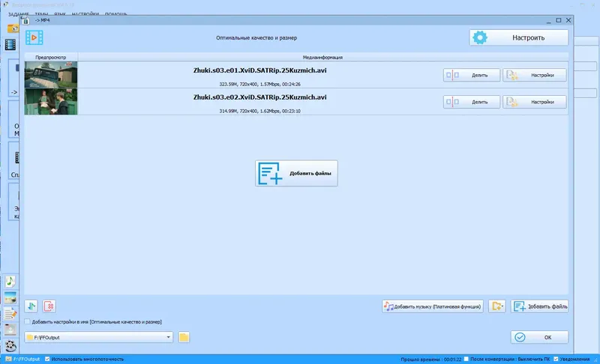The width and height of the screenshot is (600, 364).
Task: Toggle Использовать многопоточность checkbox
Action: point(47,359)
